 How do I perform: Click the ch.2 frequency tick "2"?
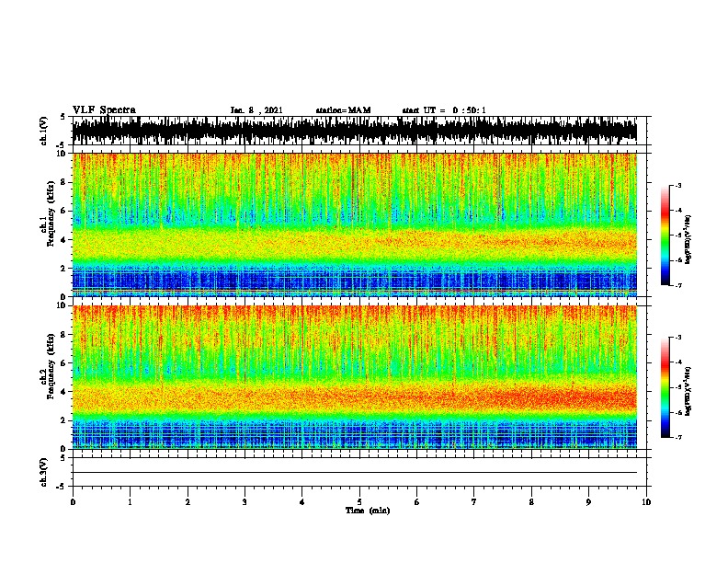tap(63, 420)
